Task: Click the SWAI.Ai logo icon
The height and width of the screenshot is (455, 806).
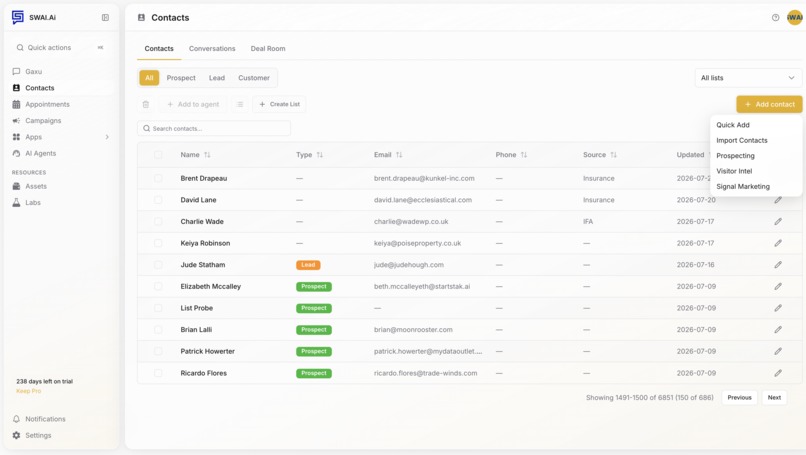Action: click(17, 17)
